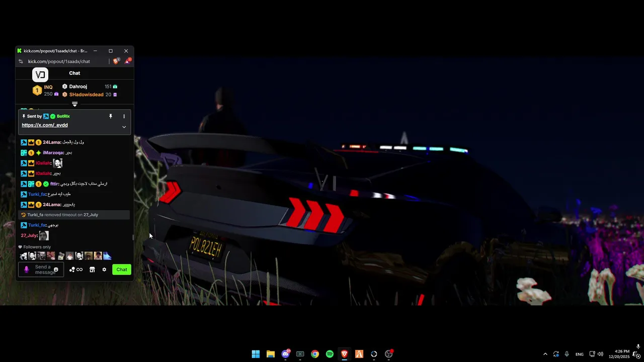The height and width of the screenshot is (362, 644).
Task: Click the Brave Rewards triangle icon
Action: [x=128, y=61]
